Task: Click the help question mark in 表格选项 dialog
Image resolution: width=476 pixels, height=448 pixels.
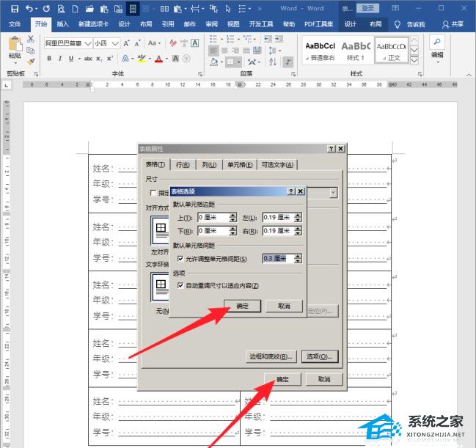Action: coord(290,191)
